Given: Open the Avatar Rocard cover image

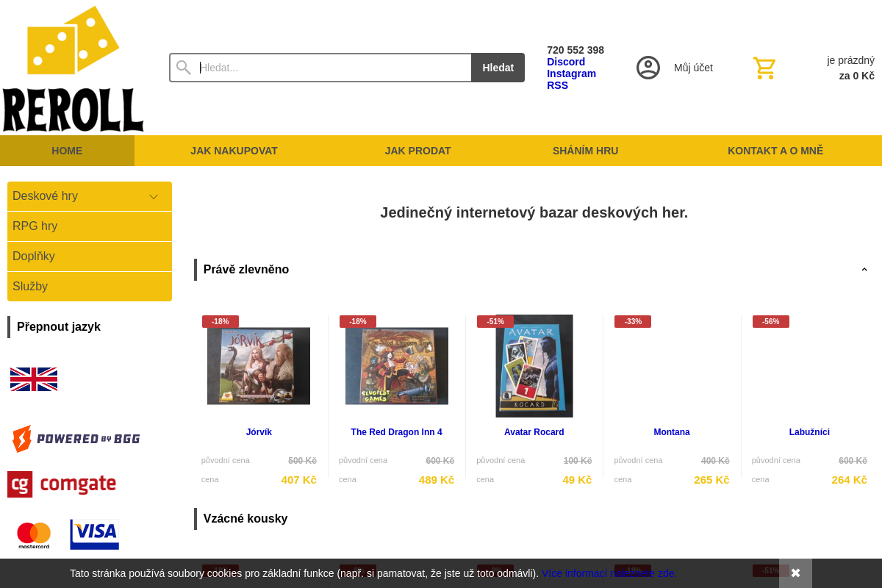Looking at the screenshot, I should (534, 366).
